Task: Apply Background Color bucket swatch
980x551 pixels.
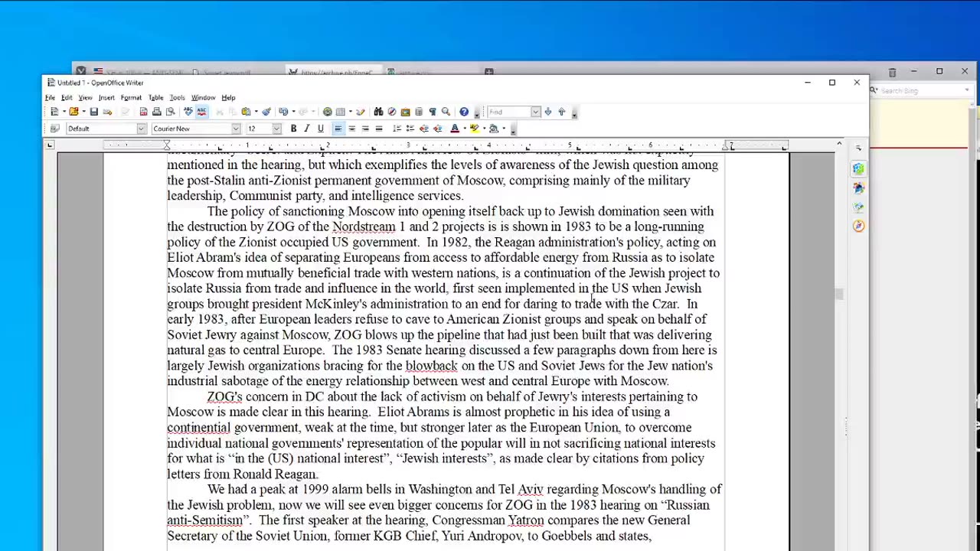Action: point(494,129)
